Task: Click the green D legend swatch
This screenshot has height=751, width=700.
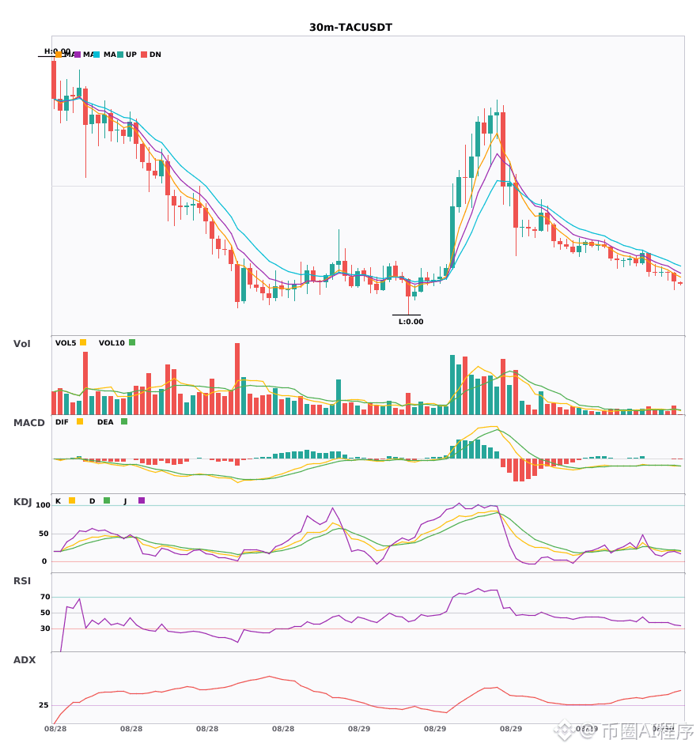Action: pyautogui.click(x=107, y=500)
